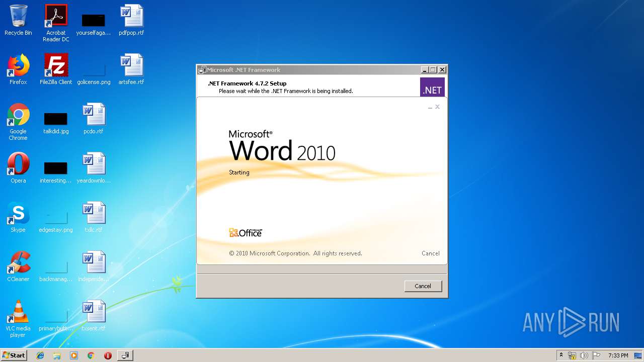Select the txllc.rtf document icon
Image resolution: width=644 pixels, height=362 pixels.
point(94,217)
